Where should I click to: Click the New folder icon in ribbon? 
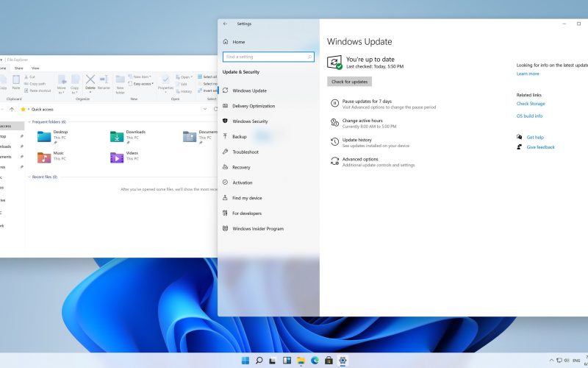[x=120, y=79]
